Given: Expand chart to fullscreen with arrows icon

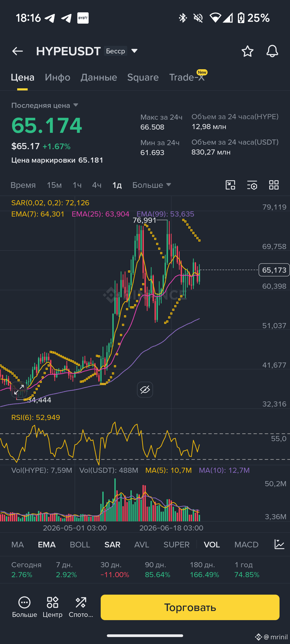Looking at the screenshot, I should [19, 389].
